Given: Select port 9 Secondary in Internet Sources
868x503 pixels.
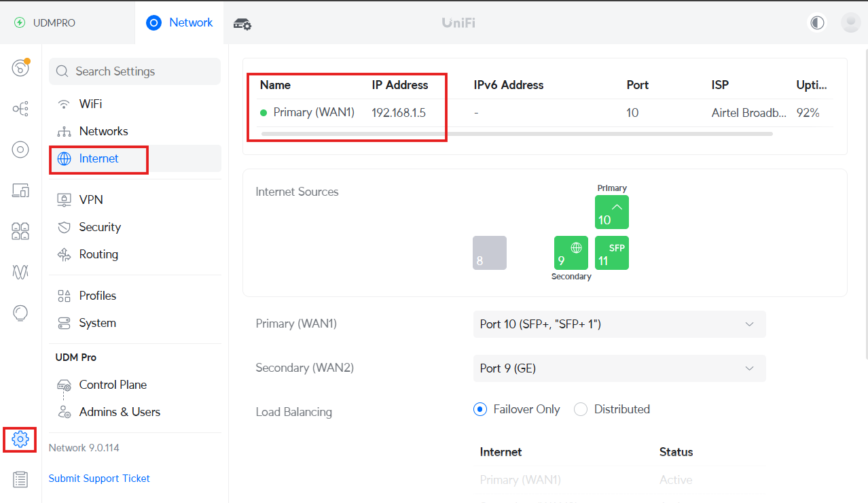Looking at the screenshot, I should click(571, 253).
